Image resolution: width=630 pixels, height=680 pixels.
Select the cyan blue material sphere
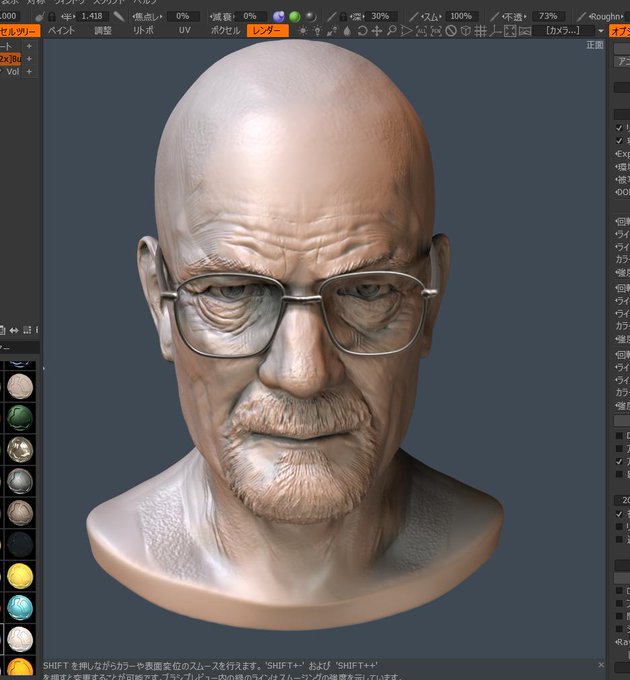click(x=20, y=608)
